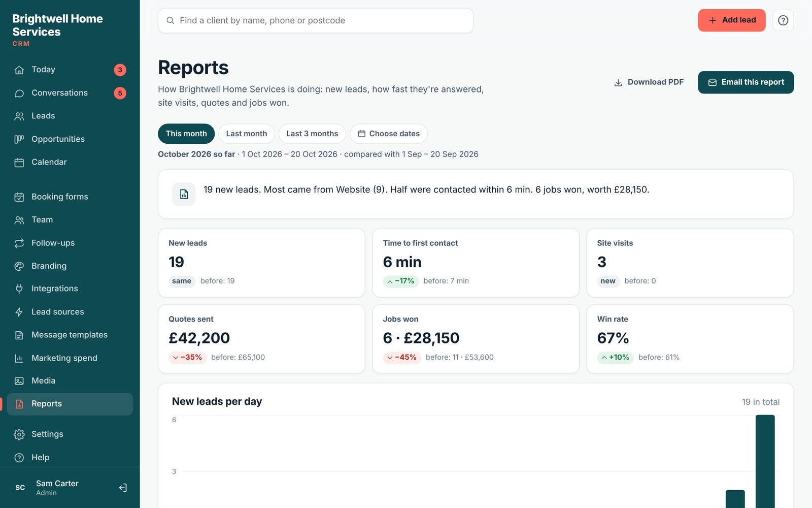Open the help question-mark icon in header

pyautogui.click(x=783, y=20)
